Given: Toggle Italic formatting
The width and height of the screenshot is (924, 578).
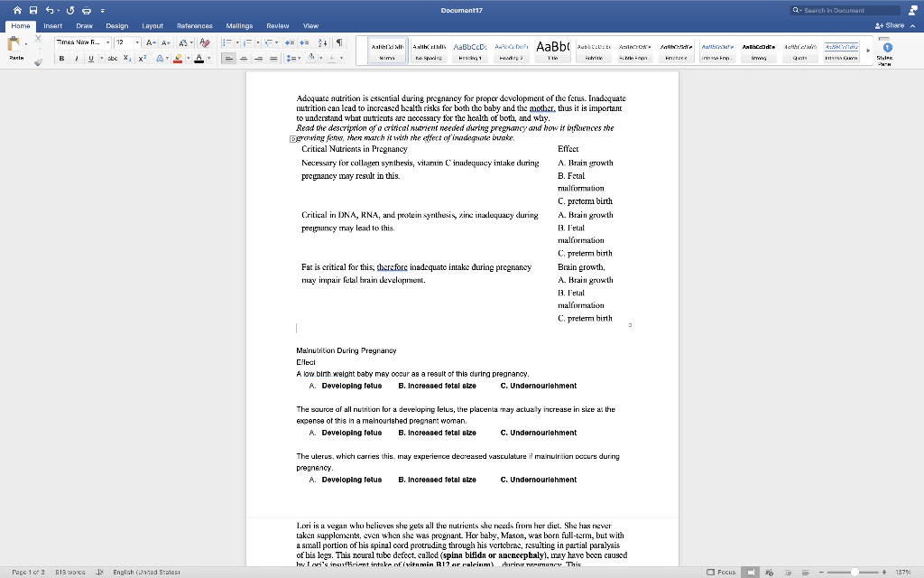Looking at the screenshot, I should (x=76, y=59).
